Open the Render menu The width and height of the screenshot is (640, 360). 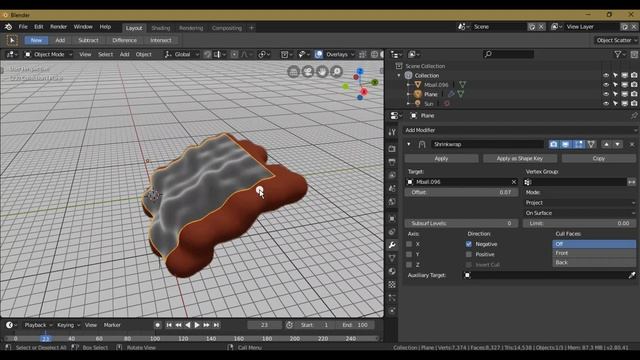coord(58,27)
